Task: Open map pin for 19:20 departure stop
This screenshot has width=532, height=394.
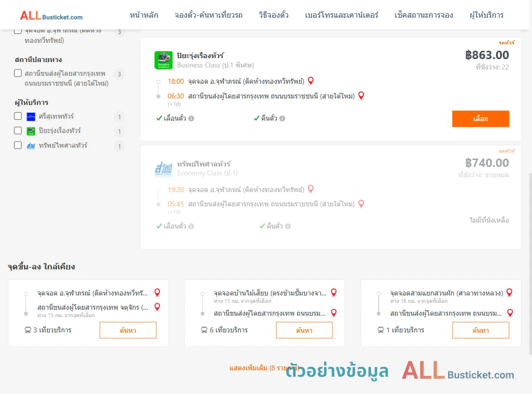Action: click(x=310, y=189)
